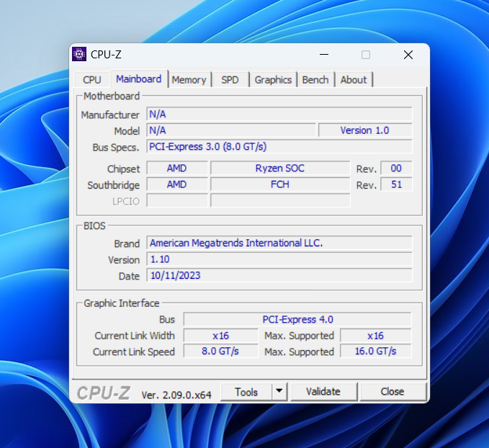Switch to the CPU tab
The height and width of the screenshot is (448, 489).
(92, 80)
